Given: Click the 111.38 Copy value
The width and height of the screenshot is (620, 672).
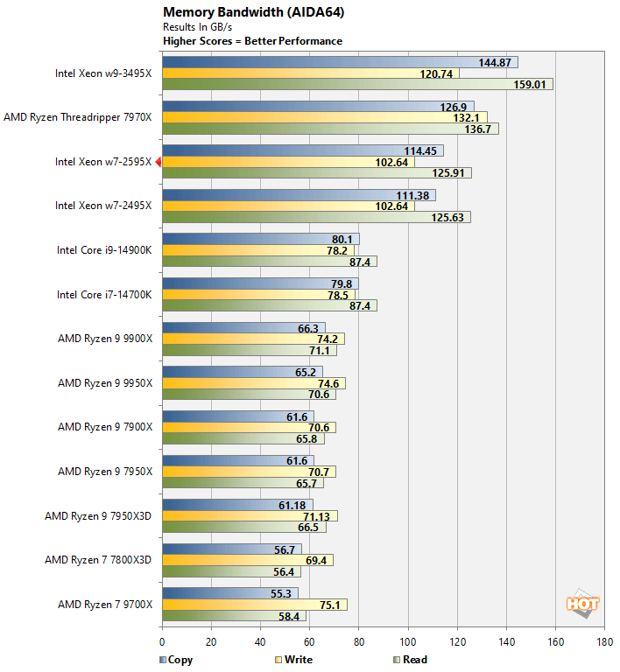Looking at the screenshot, I should [x=412, y=196].
